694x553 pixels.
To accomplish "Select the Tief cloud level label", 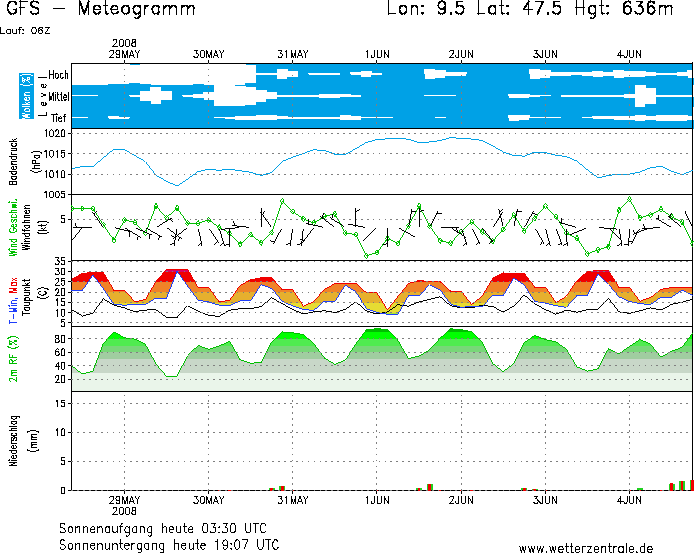I will [59, 117].
